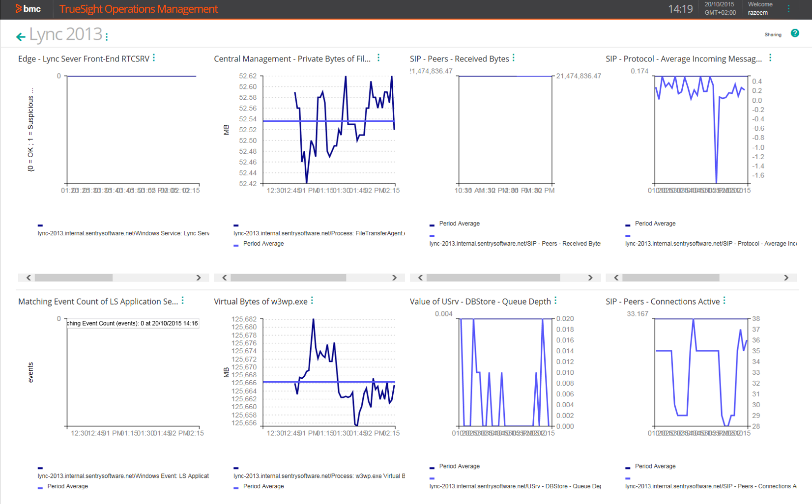
Task: Toggle Period Average legend in Queue Depth chart
Action: coord(459,466)
